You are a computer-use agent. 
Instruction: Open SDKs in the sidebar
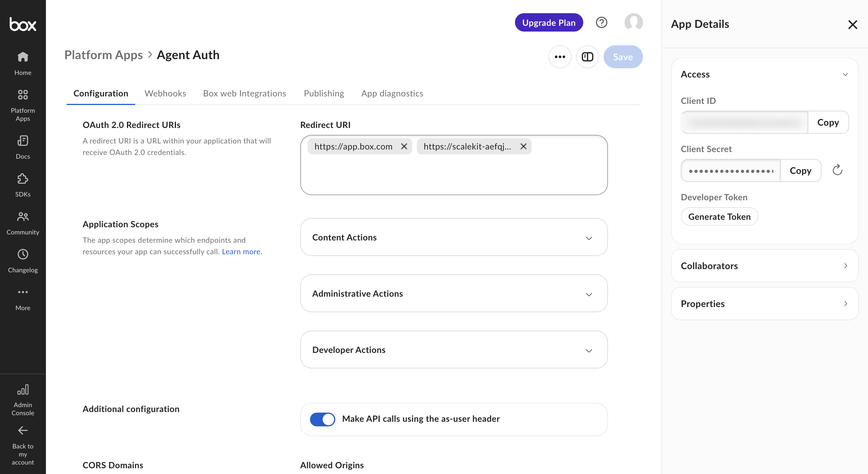(23, 185)
